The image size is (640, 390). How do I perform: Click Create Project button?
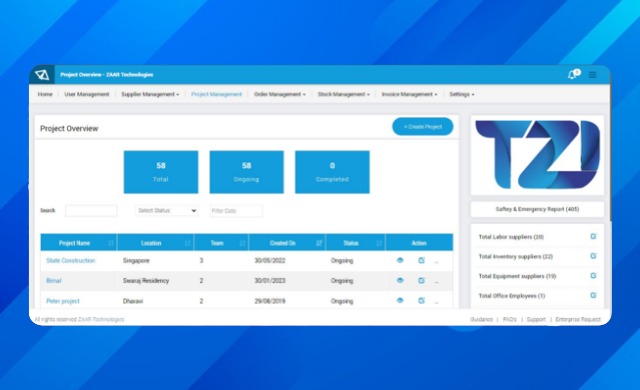click(x=423, y=127)
